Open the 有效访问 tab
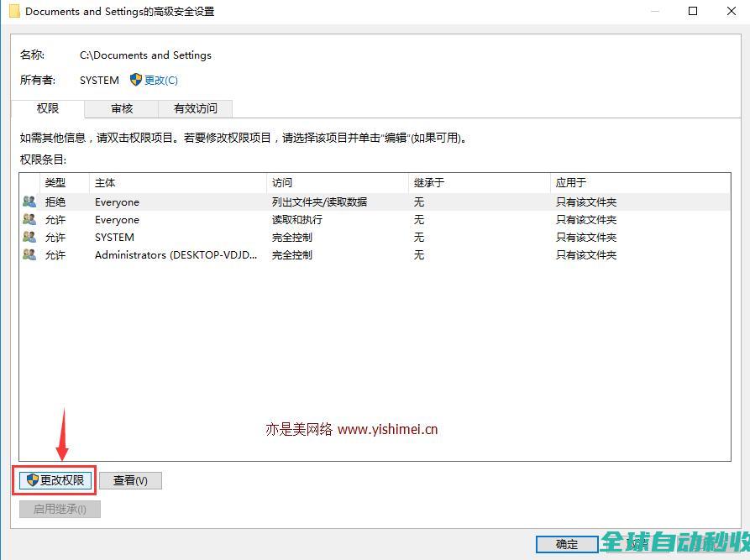 (195, 108)
